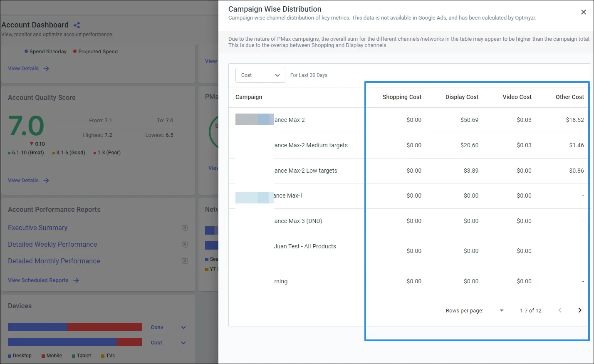Open Detailed Weekly Performance external-link icon
Image resolution: width=594 pixels, height=364 pixels.
184,245
